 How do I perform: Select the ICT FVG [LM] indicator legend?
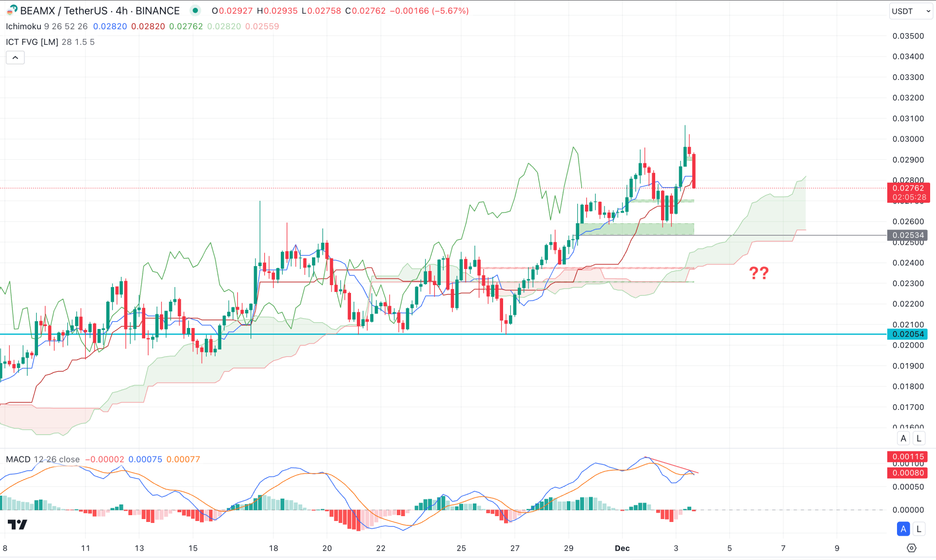50,42
